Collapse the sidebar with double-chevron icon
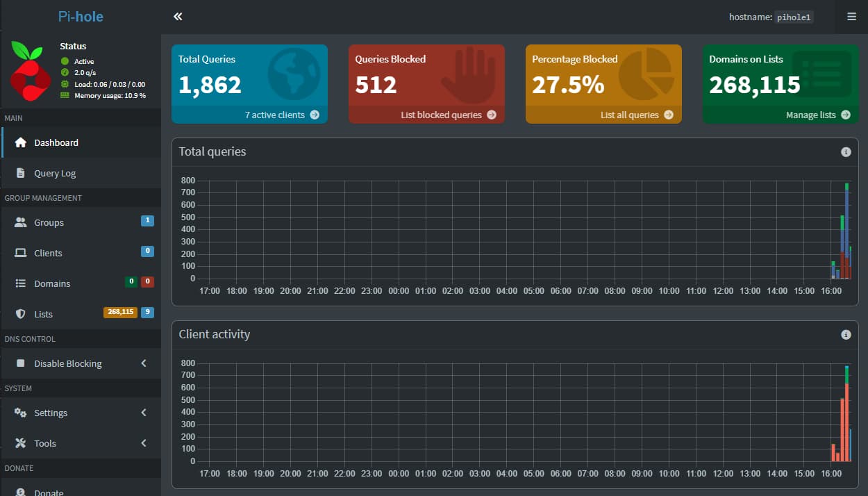868x496 pixels. (x=178, y=17)
